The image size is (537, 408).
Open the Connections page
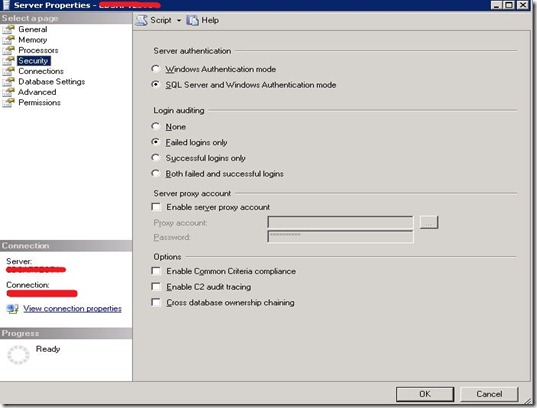tap(41, 71)
